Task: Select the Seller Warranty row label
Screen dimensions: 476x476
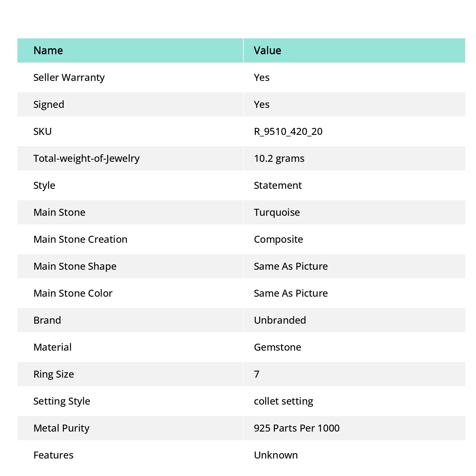Action: pos(69,77)
